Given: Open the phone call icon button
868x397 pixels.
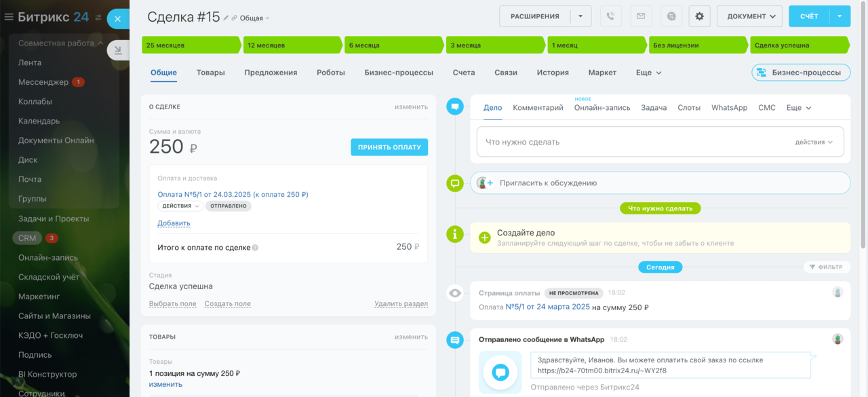Looking at the screenshot, I should click(611, 16).
